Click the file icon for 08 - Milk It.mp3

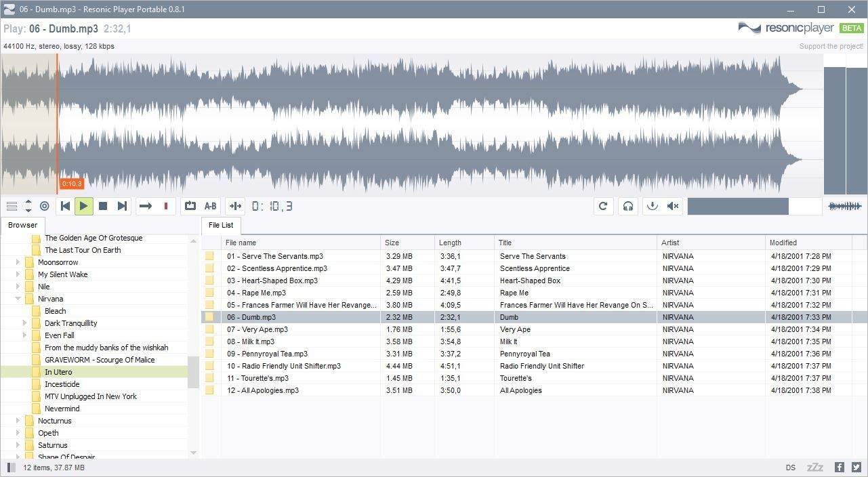(x=210, y=341)
